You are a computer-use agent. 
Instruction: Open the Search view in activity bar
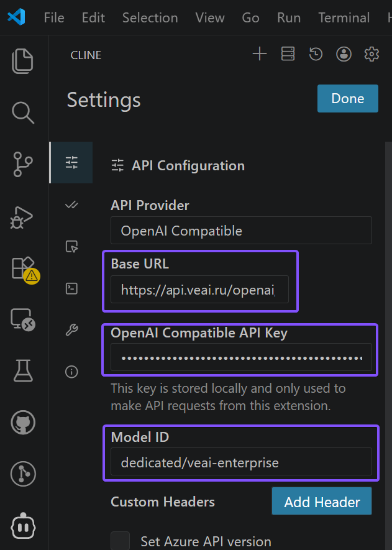[23, 112]
